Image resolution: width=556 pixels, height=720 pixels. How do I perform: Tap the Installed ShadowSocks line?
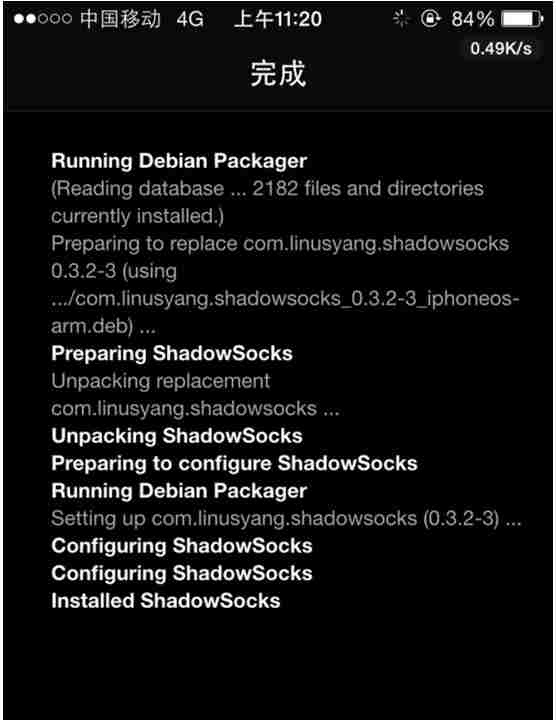[166, 601]
